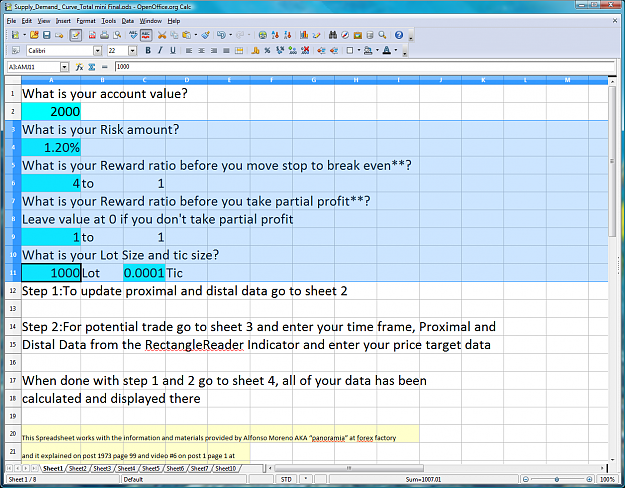Image resolution: width=625 pixels, height=488 pixels.
Task: Select the Format Paintbrush icon
Action: tap(206, 35)
